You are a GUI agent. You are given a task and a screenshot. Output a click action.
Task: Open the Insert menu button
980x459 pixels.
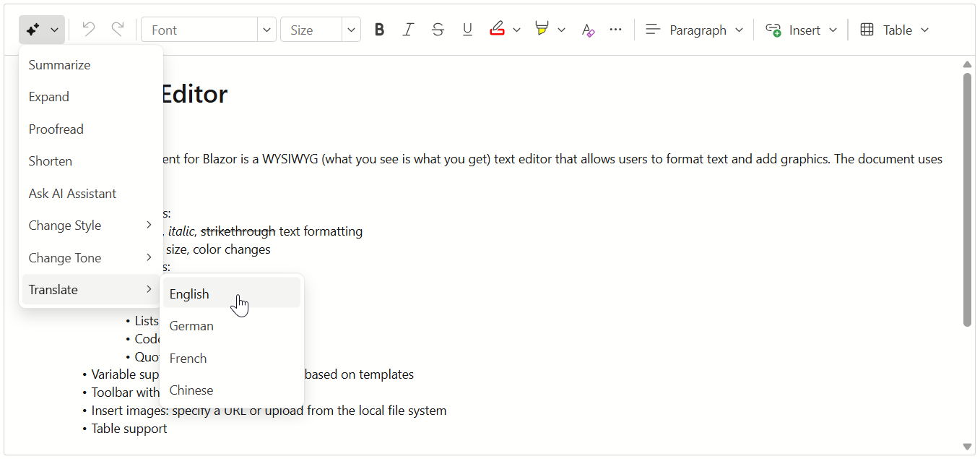coord(802,30)
